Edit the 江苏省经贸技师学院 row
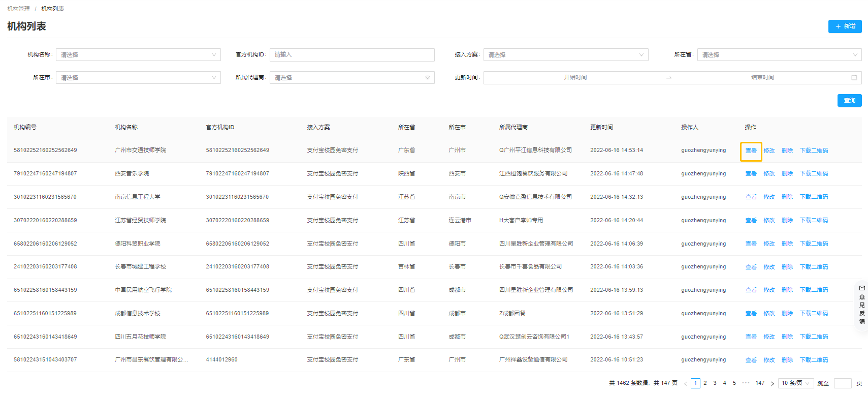 tap(769, 221)
